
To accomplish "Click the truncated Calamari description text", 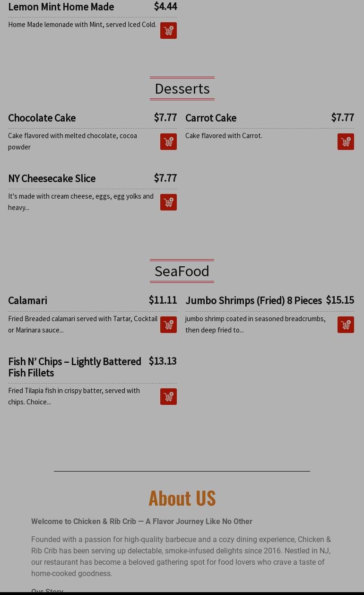I will tap(83, 324).
